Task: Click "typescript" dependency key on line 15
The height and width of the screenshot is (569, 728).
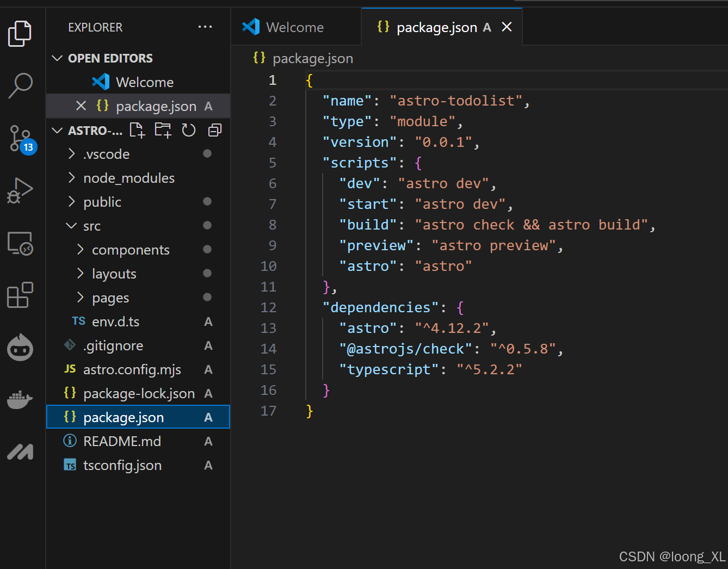Action: pyautogui.click(x=389, y=369)
